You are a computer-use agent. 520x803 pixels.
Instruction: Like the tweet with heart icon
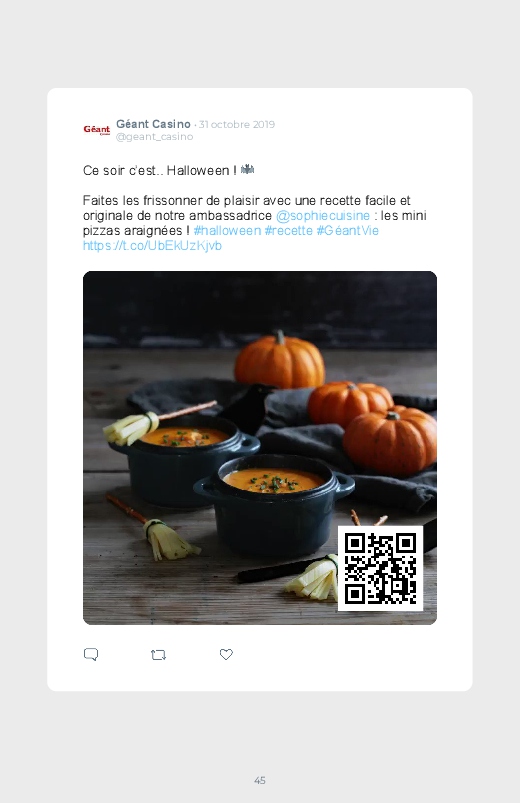(226, 654)
